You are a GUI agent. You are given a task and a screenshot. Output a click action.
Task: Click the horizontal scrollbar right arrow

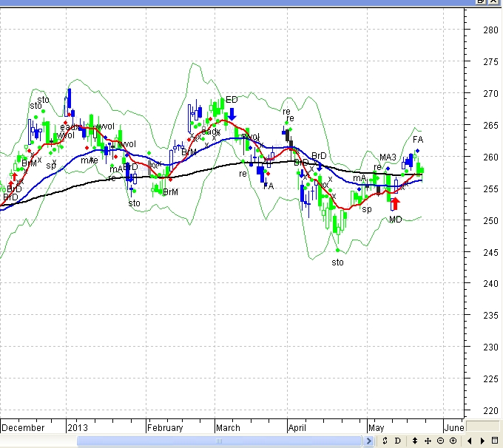(369, 441)
